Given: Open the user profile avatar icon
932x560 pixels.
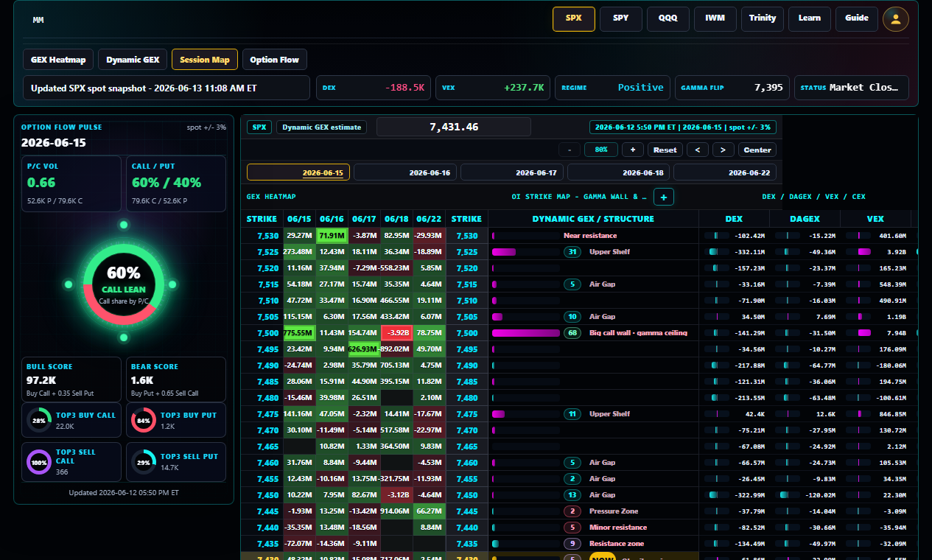Looking at the screenshot, I should click(896, 19).
